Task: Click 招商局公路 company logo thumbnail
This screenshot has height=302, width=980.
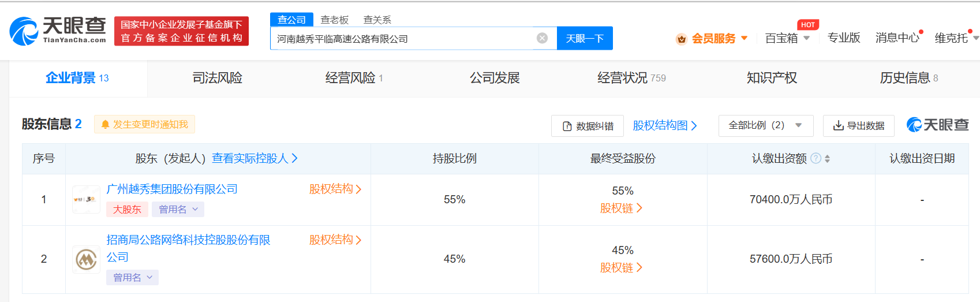Action: click(86, 259)
